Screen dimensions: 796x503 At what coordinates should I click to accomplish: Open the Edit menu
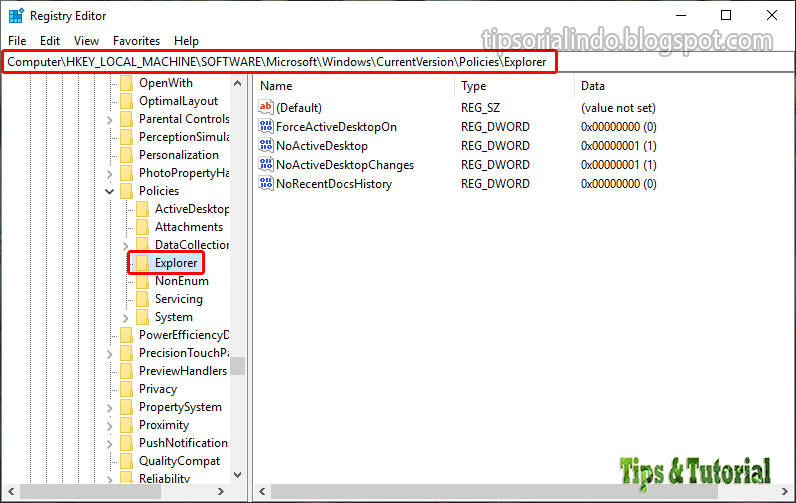50,41
